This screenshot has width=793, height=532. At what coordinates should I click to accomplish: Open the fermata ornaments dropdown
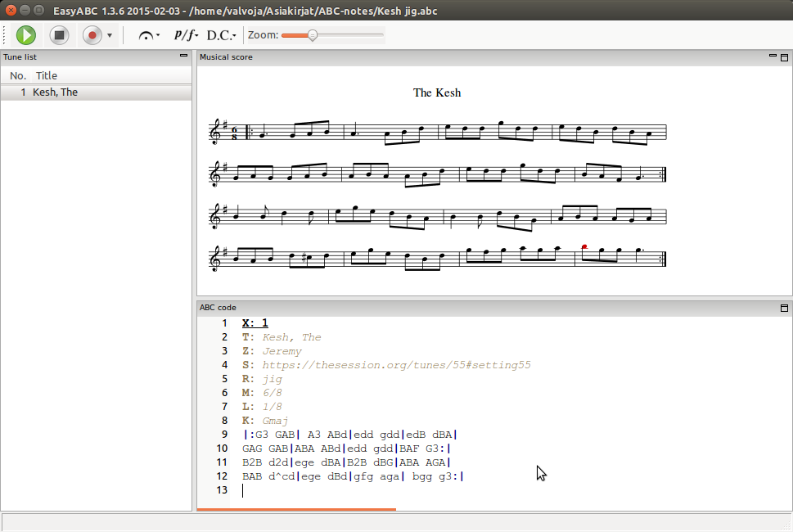coord(148,35)
